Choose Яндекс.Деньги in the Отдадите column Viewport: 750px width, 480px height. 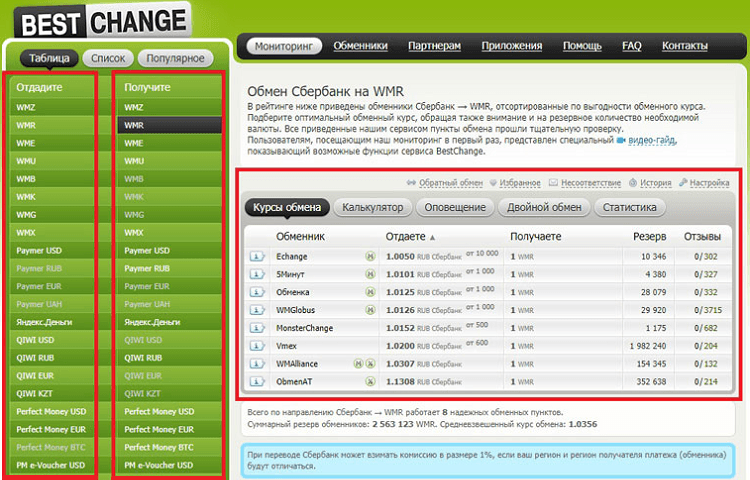[x=52, y=322]
